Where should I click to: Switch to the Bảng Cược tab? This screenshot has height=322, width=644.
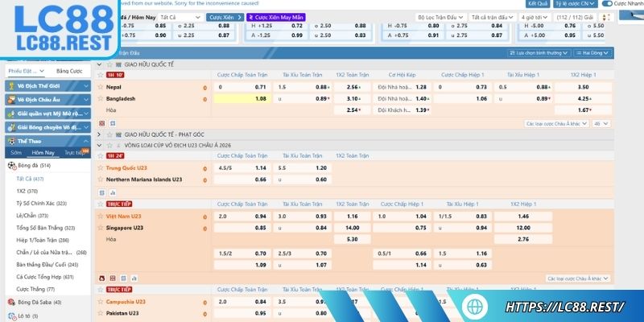click(69, 71)
